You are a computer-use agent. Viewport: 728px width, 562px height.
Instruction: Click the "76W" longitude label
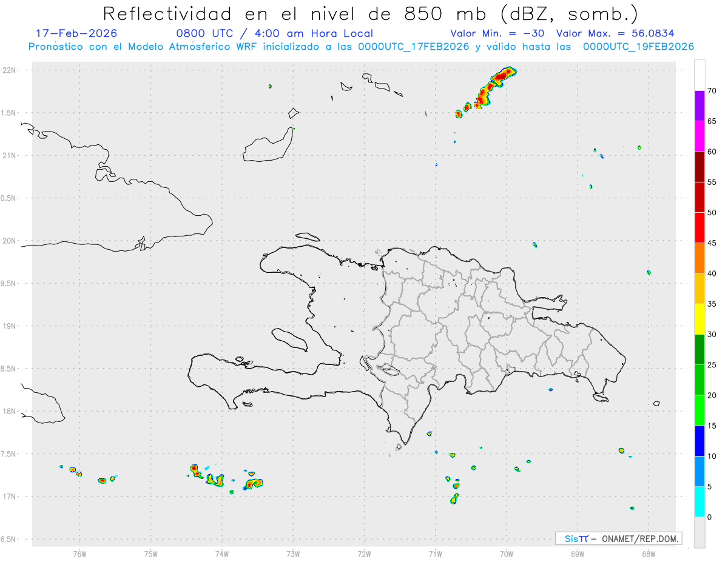(x=79, y=554)
